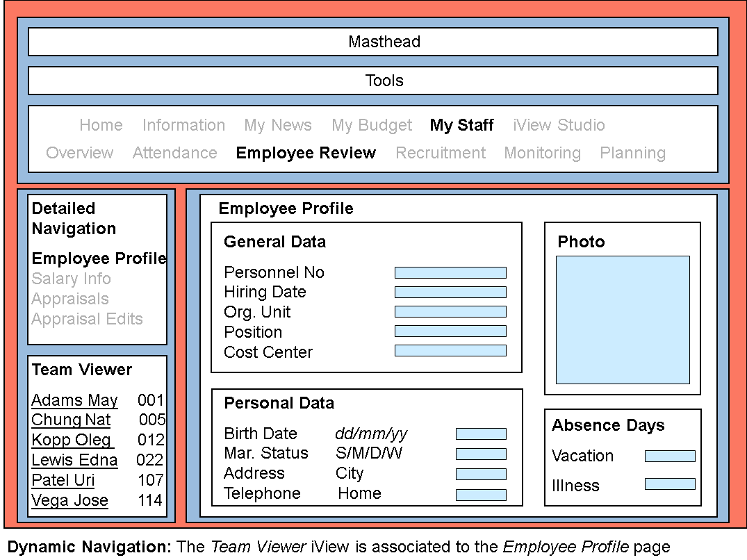Select Appraisal Edits navigation item
The width and height of the screenshot is (747, 560).
87,319
